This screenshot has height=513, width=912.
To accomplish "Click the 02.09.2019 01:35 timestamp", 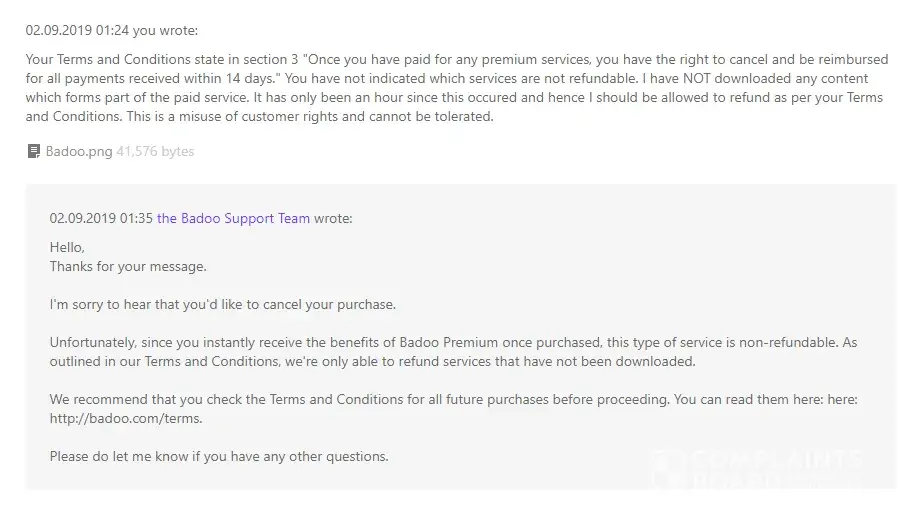I will tap(101, 218).
